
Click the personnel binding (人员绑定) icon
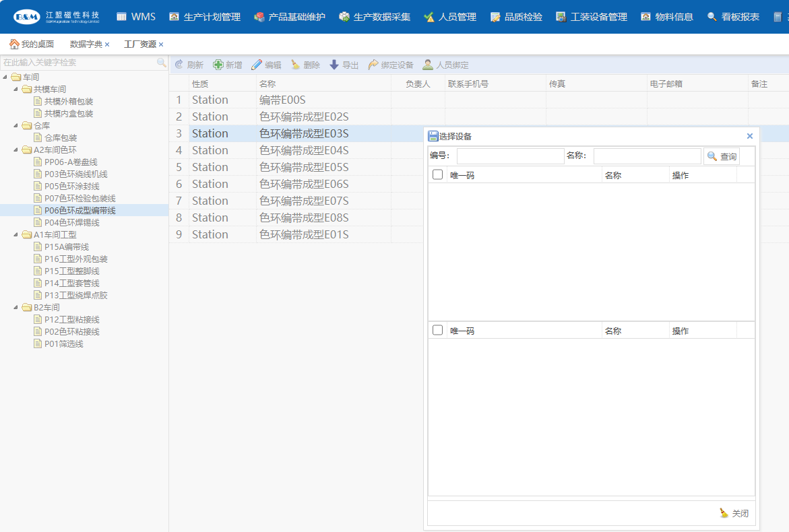[x=428, y=65]
